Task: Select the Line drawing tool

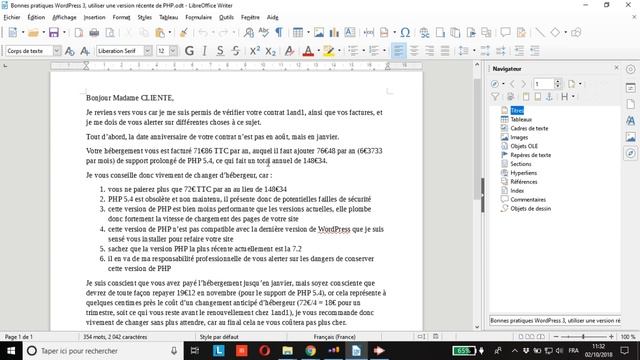Action: tap(540, 33)
